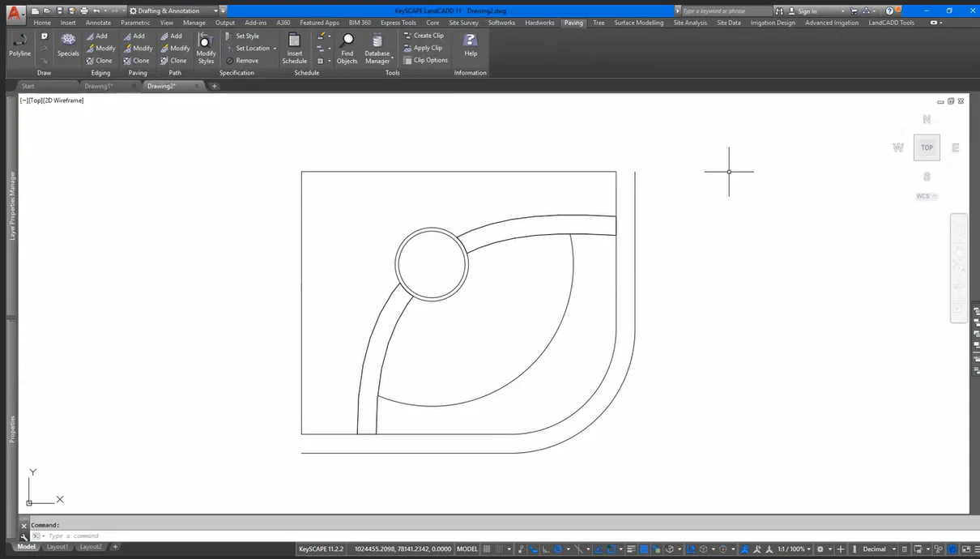Click Create Clip

click(424, 36)
